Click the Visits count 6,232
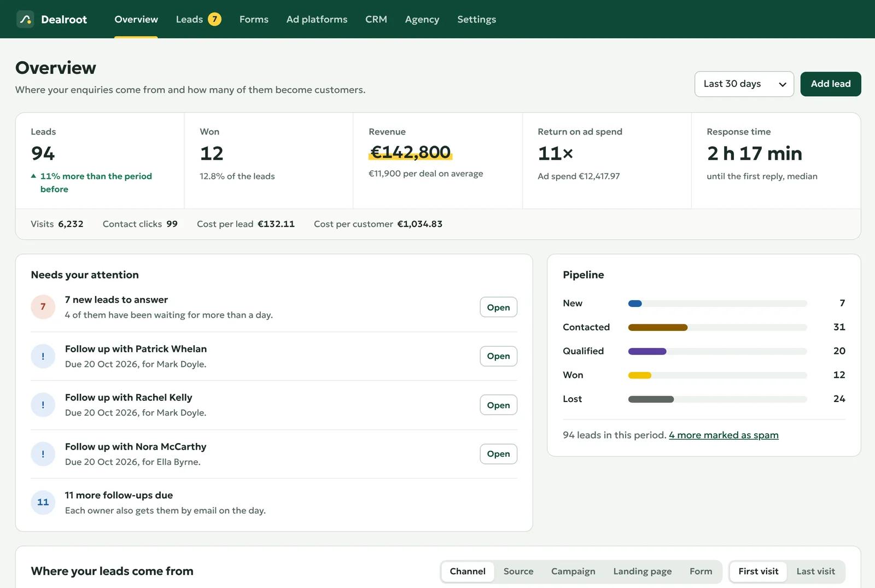The image size is (875, 588). pyautogui.click(x=71, y=224)
